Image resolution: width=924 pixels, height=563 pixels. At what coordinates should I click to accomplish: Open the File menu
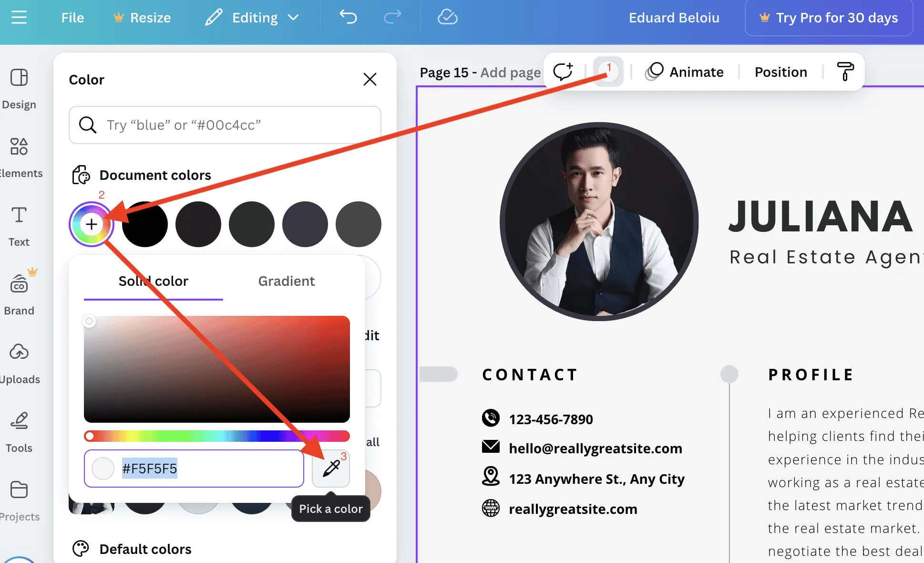click(x=72, y=18)
